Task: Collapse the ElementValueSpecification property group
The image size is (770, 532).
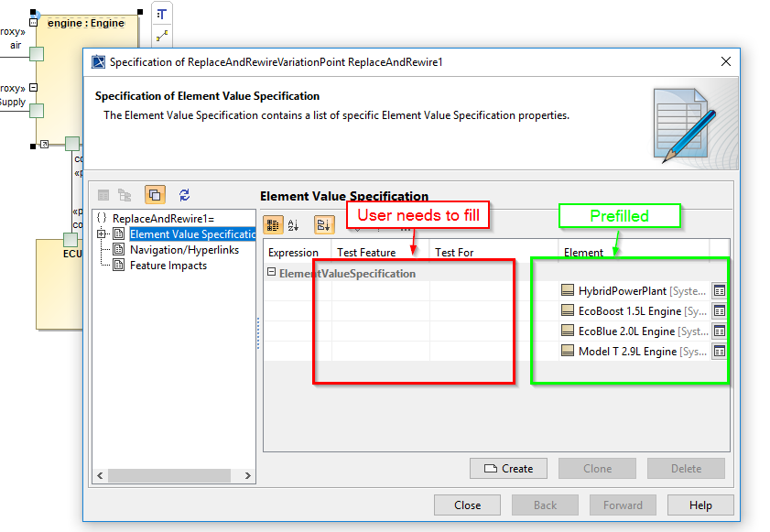Action: (x=271, y=272)
